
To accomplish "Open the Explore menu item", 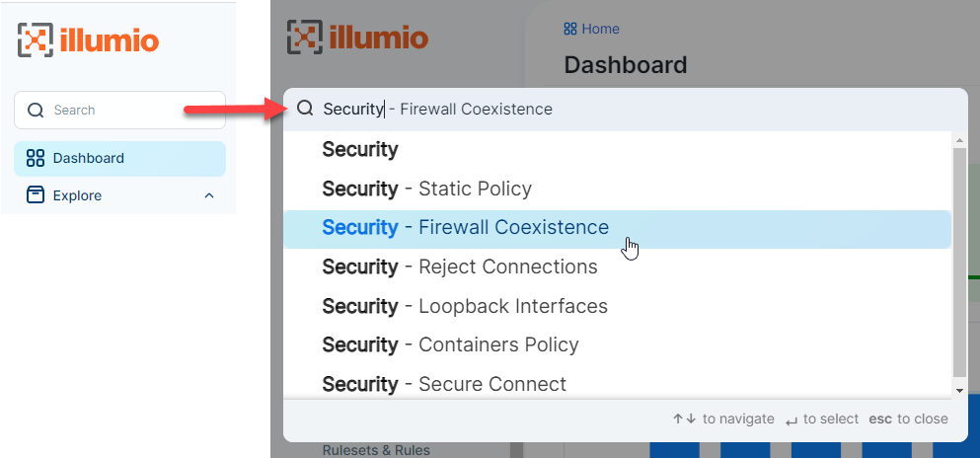I will click(x=77, y=195).
